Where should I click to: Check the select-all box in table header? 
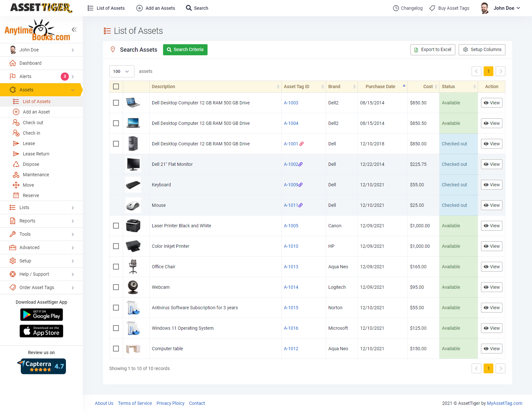(x=116, y=86)
